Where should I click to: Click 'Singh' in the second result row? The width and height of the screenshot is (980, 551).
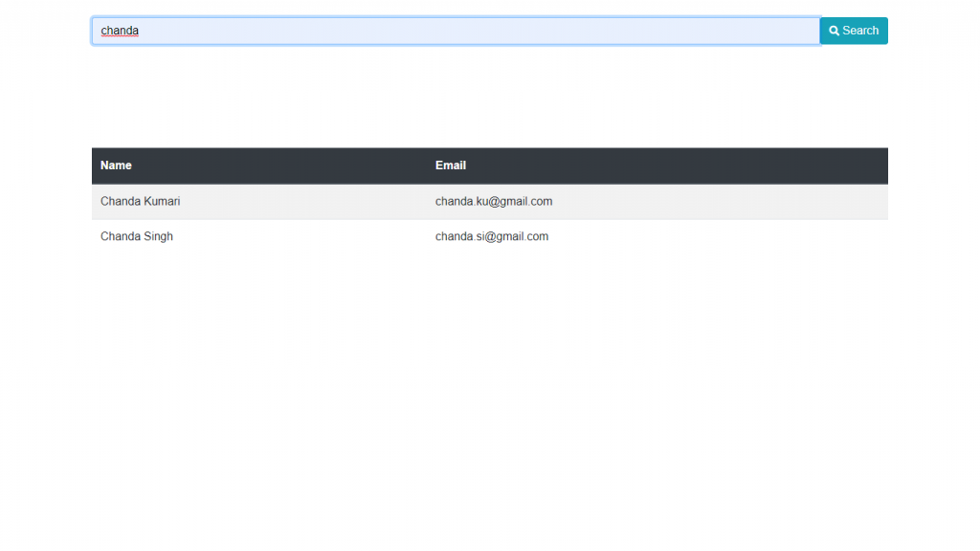click(x=157, y=236)
